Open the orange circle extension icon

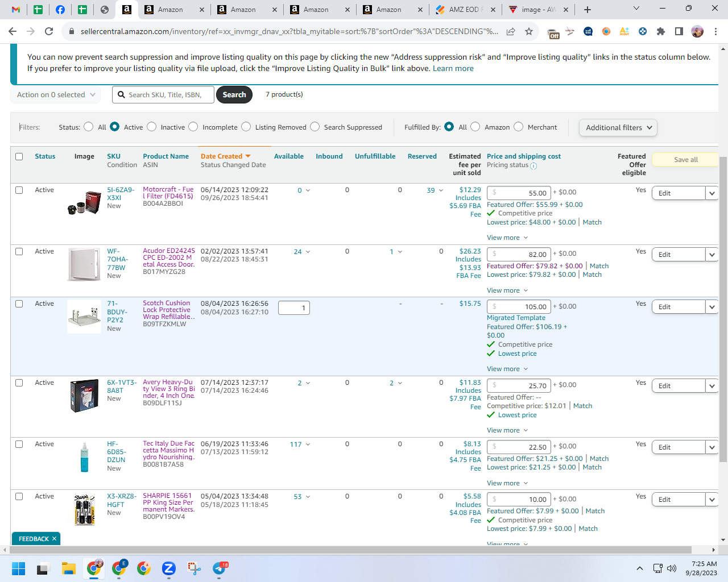[x=606, y=31]
